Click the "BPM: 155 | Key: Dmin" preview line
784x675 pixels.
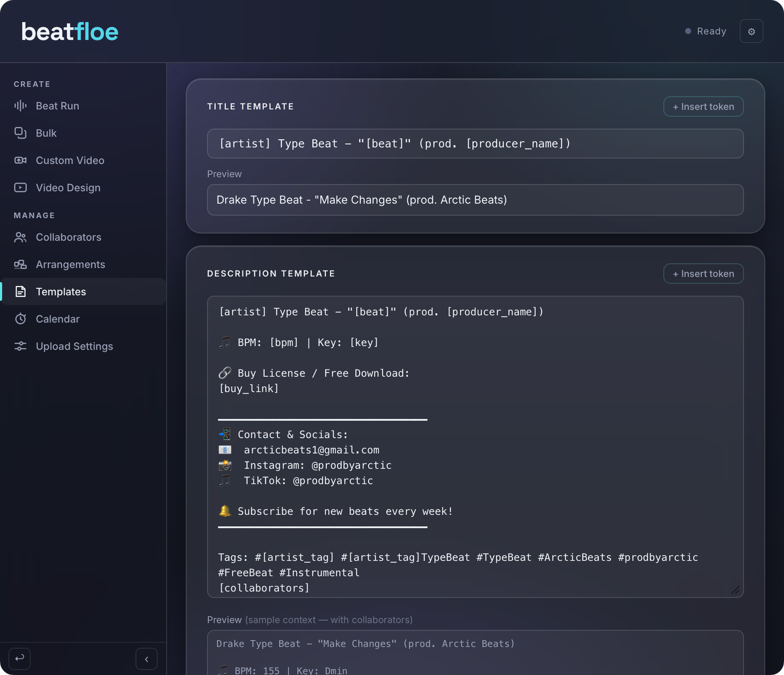(x=282, y=670)
